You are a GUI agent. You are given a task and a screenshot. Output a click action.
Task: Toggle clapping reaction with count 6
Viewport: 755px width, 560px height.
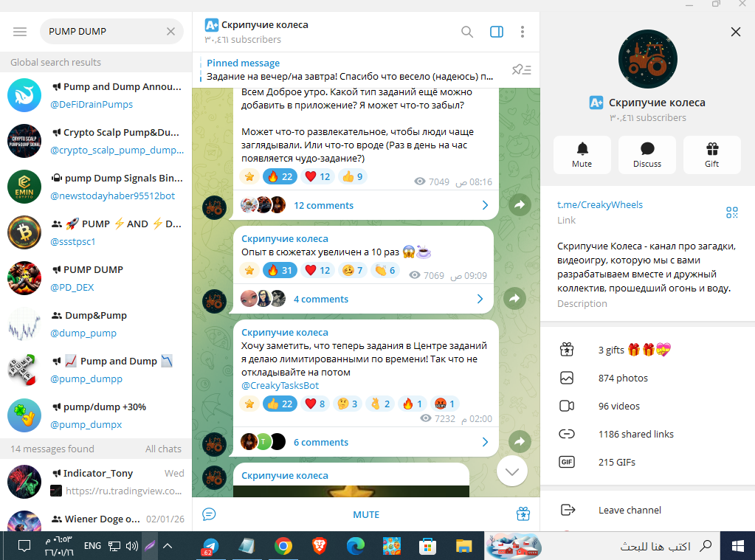[385, 270]
